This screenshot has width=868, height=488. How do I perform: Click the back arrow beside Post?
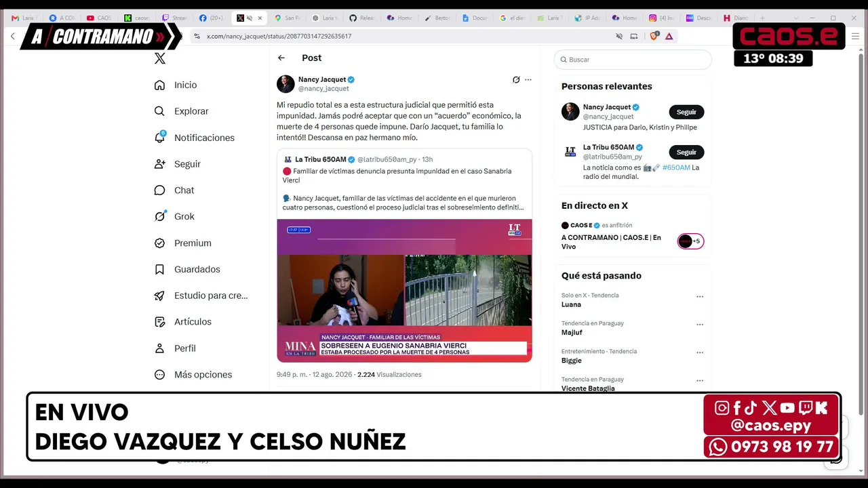(x=281, y=58)
